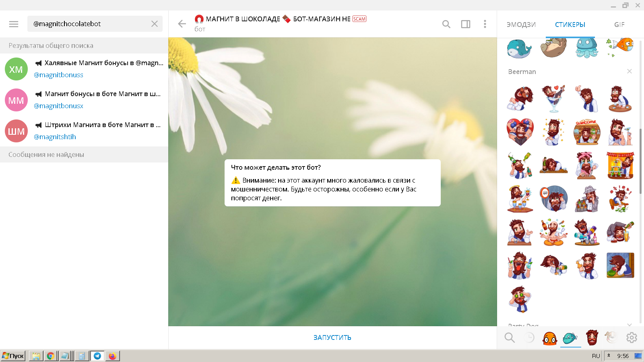Send Beerman with lime eyes sticker
The height and width of the screenshot is (362, 644).
520,299
